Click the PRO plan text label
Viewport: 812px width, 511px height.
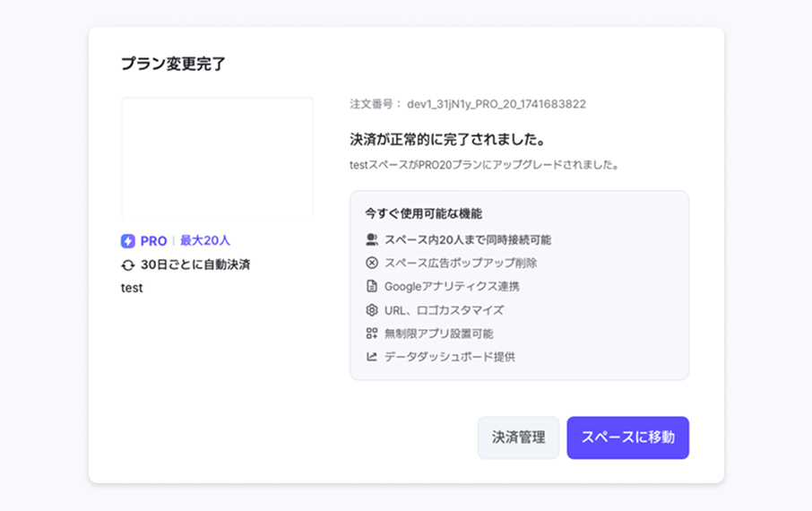[153, 241]
